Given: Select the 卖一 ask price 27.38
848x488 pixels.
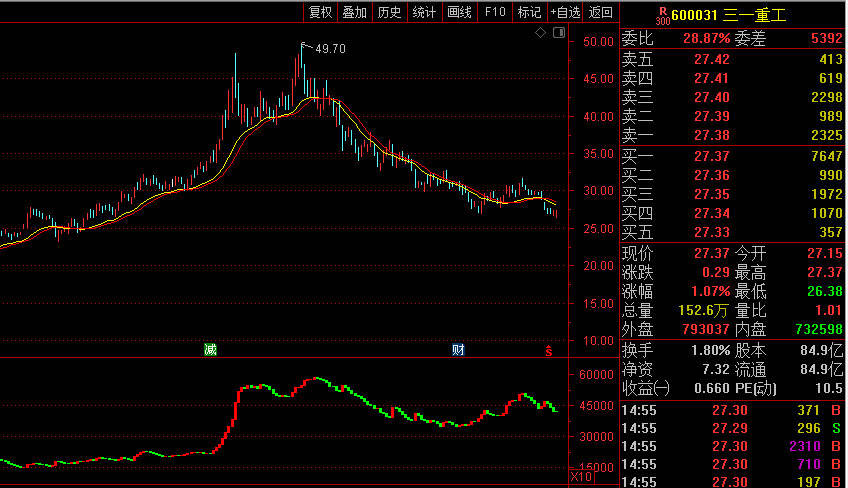Looking at the screenshot, I should (x=711, y=135).
